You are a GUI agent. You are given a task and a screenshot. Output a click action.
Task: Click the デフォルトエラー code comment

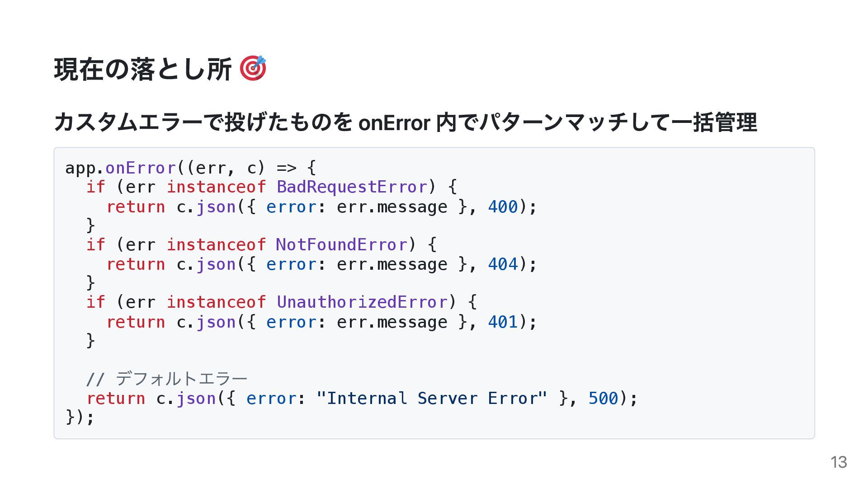coord(167,379)
